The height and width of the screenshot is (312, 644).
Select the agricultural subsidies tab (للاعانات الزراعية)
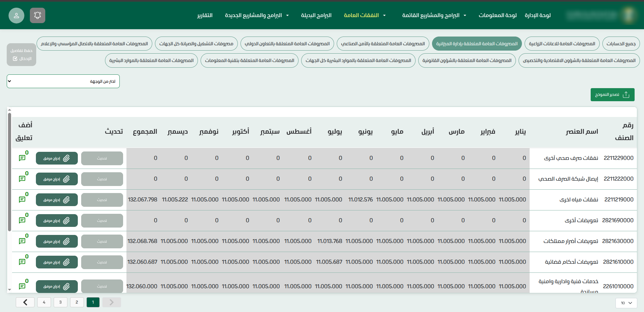tap(562, 44)
